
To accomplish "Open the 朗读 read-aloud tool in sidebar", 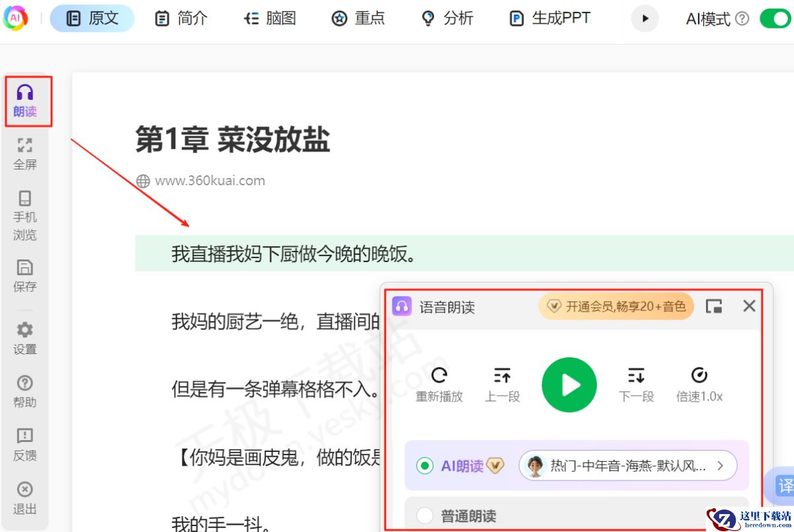I will tap(25, 101).
